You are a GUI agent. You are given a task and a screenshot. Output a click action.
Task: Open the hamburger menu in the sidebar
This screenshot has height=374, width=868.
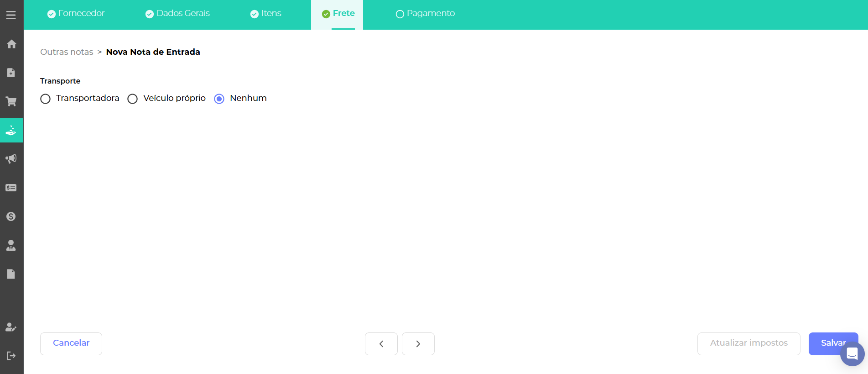click(x=11, y=15)
